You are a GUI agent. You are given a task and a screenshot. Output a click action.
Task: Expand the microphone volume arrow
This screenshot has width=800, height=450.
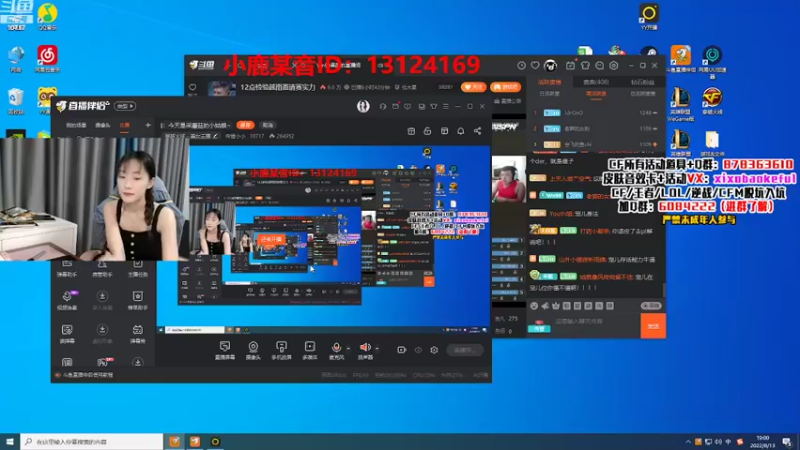coord(348,348)
